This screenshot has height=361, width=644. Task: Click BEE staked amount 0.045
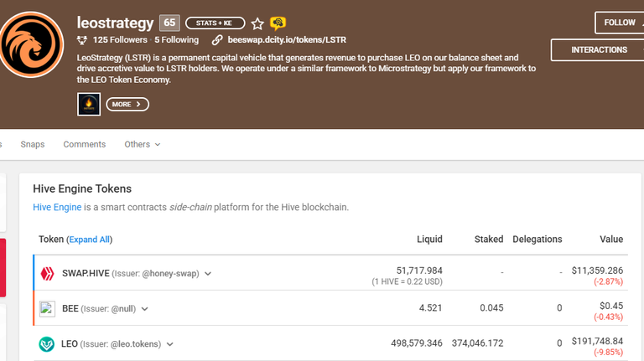click(x=491, y=307)
